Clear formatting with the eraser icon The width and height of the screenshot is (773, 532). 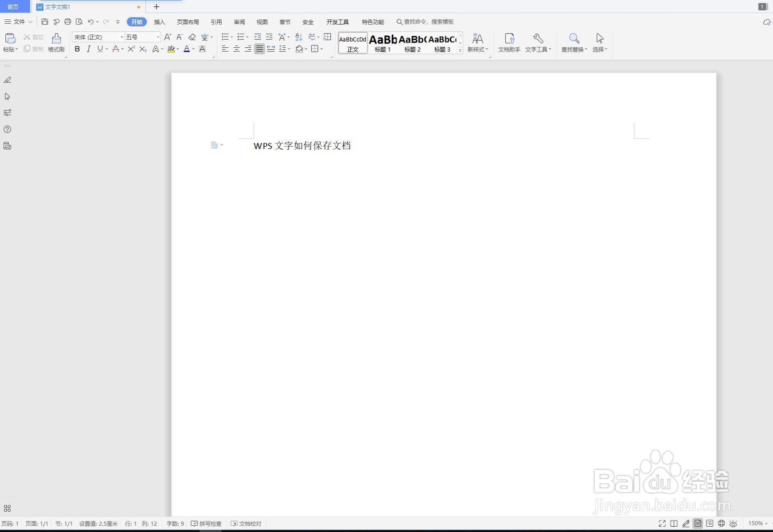(192, 37)
